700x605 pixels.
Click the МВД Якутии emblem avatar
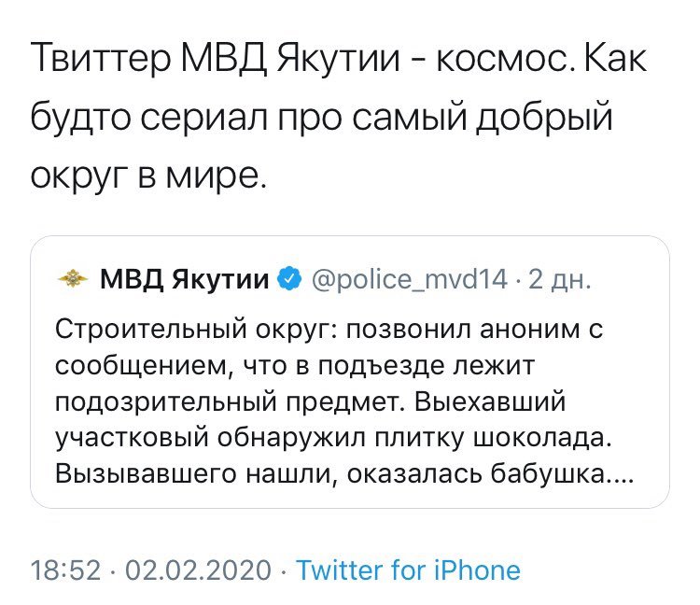point(70,278)
